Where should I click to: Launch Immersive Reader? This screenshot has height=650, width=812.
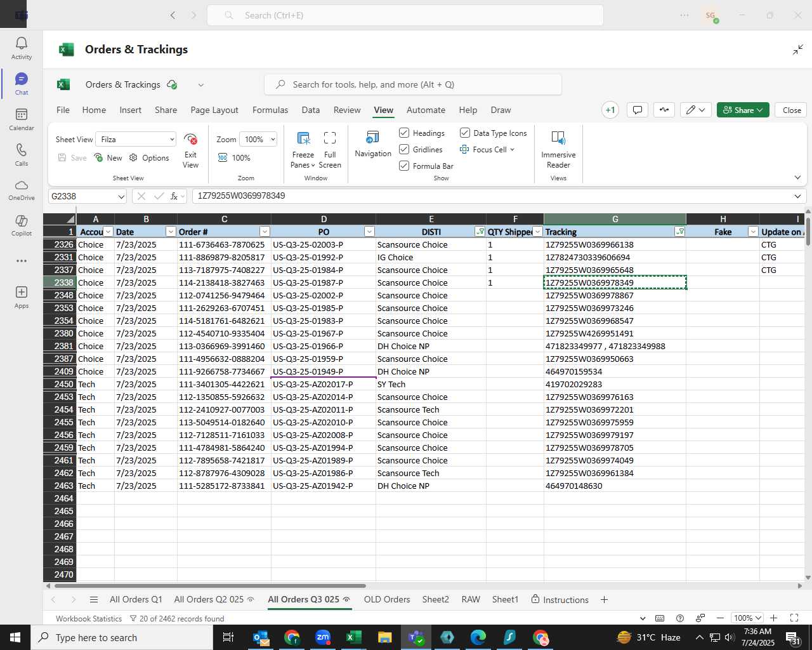558,150
